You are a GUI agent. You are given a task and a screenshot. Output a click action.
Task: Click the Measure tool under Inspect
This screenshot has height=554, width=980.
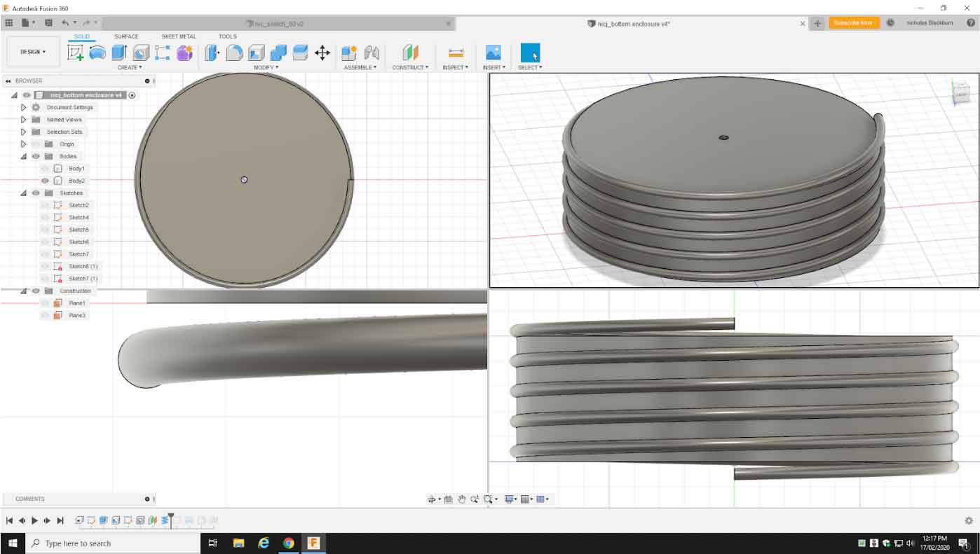tap(456, 53)
